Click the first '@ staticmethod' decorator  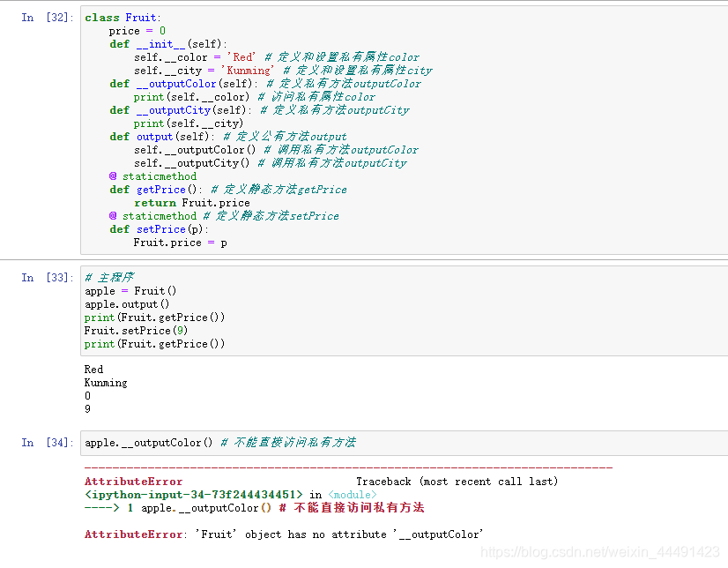(152, 176)
